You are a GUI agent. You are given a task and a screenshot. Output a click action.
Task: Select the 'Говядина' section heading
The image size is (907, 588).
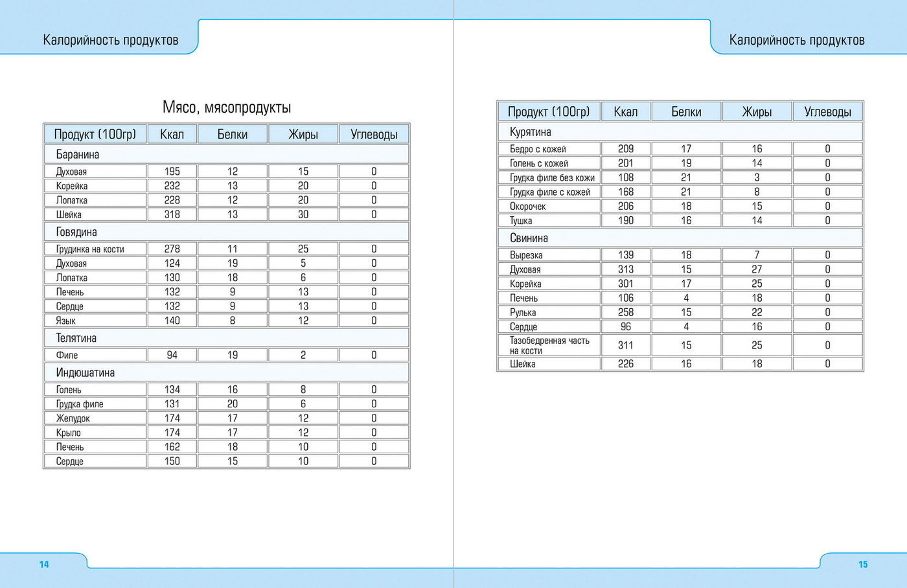pyautogui.click(x=76, y=232)
